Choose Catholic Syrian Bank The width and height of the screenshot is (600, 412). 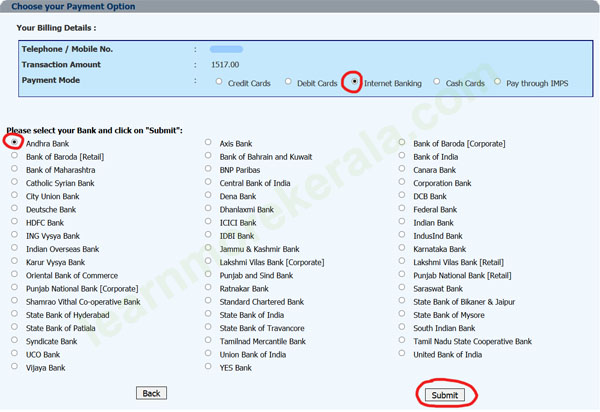point(15,182)
